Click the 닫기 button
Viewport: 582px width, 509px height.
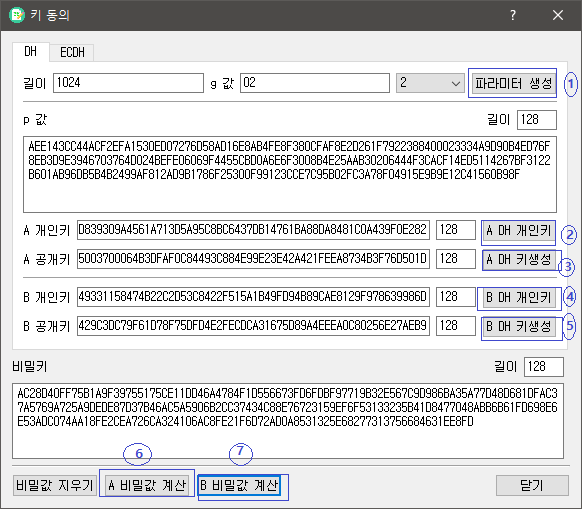click(x=532, y=485)
